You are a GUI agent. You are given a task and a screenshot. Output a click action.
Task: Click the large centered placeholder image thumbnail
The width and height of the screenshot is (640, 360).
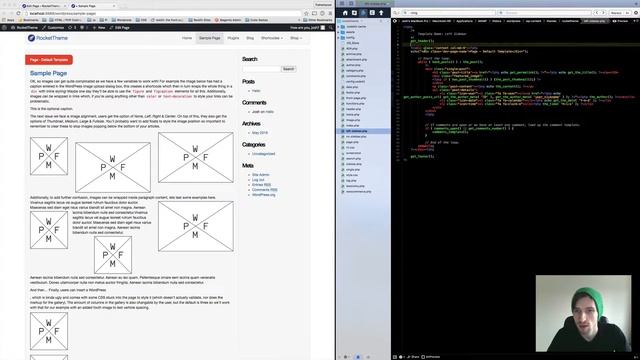[113, 167]
